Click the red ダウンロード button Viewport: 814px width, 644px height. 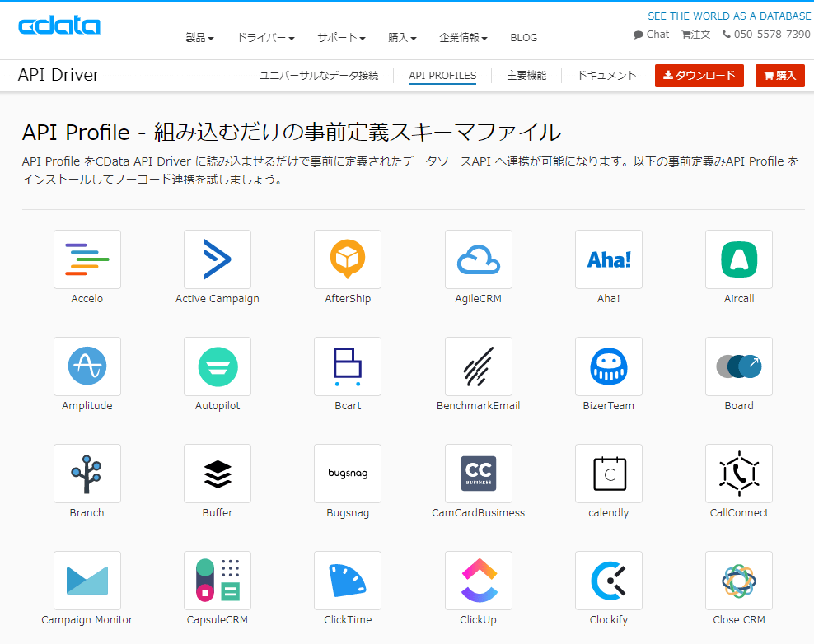[699, 76]
